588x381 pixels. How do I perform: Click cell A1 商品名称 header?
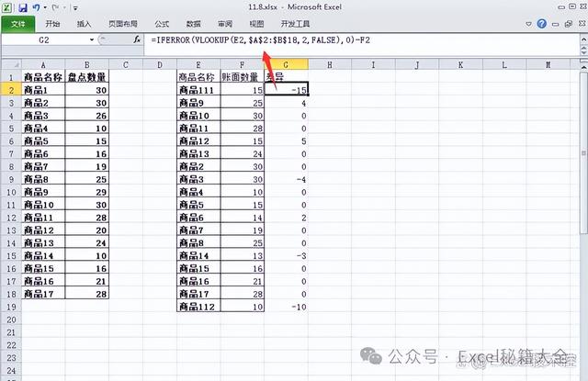(x=43, y=77)
